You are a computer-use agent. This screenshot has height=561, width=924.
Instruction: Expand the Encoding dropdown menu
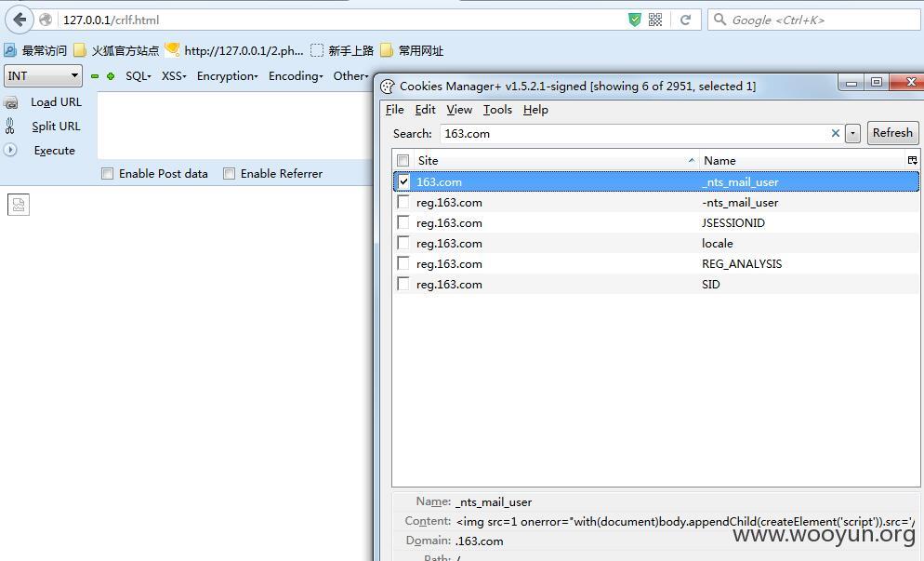296,76
